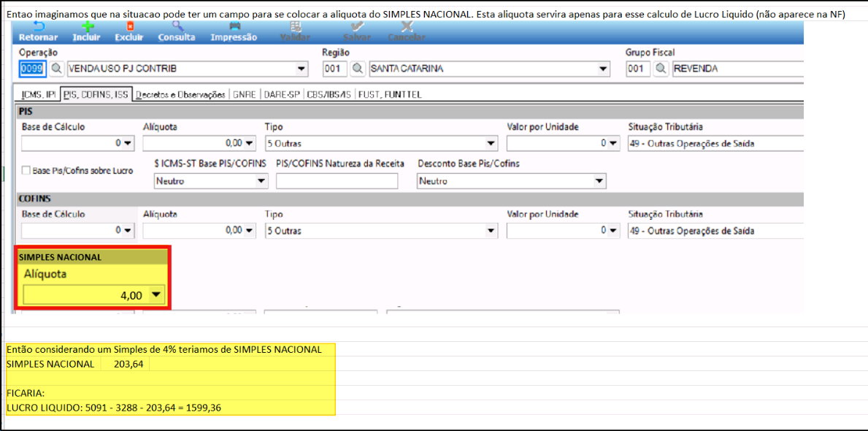Click the Retornar toolbar icon
The width and height of the screenshot is (868, 431).
click(x=38, y=27)
